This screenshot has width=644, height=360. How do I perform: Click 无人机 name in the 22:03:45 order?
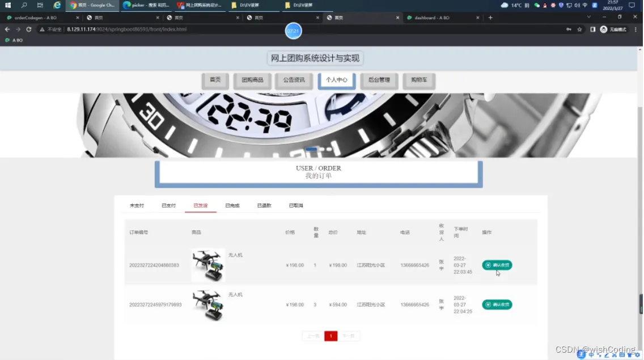(235, 255)
